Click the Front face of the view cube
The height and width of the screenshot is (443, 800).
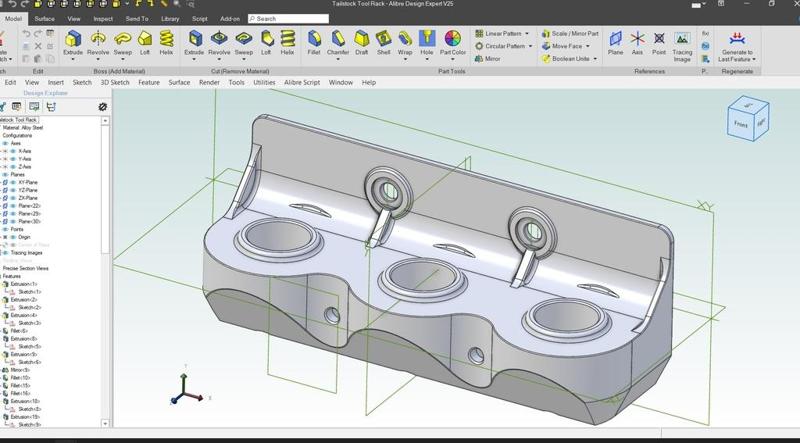(742, 124)
